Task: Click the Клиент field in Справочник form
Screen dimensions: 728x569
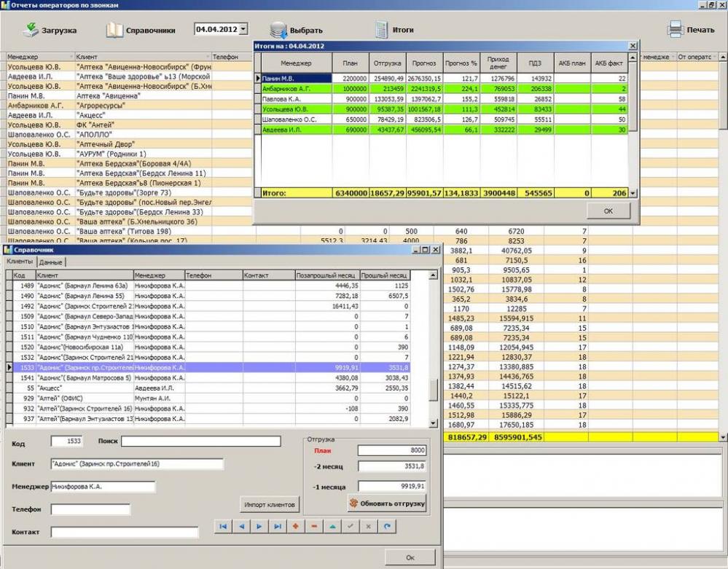Action: pyautogui.click(x=137, y=463)
